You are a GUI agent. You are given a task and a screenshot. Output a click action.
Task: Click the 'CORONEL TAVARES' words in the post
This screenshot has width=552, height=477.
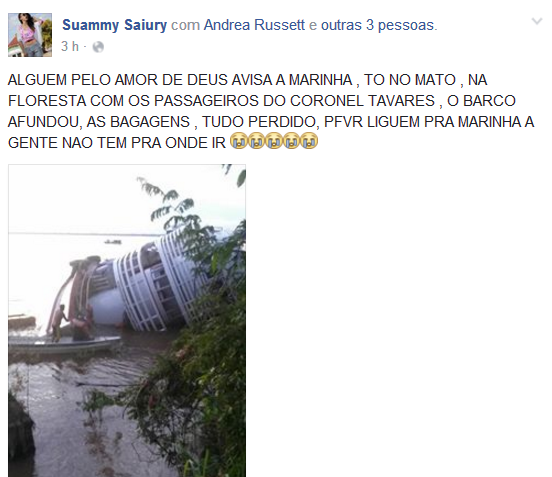(362, 101)
